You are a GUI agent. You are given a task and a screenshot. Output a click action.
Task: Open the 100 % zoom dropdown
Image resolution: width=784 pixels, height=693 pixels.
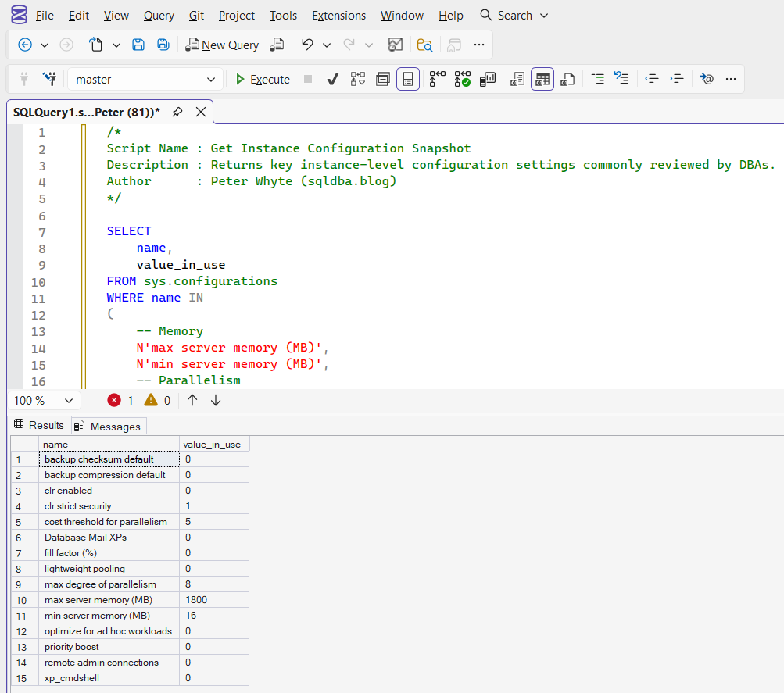point(68,400)
